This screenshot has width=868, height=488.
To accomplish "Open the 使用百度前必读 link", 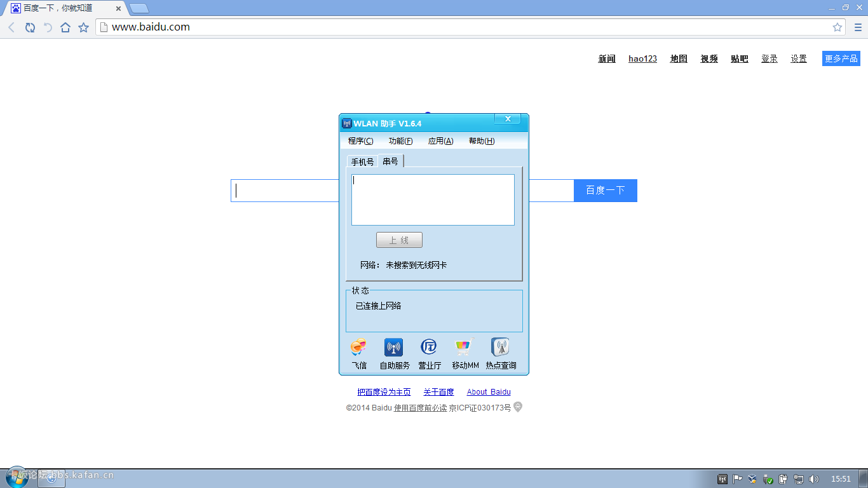I will pyautogui.click(x=420, y=407).
